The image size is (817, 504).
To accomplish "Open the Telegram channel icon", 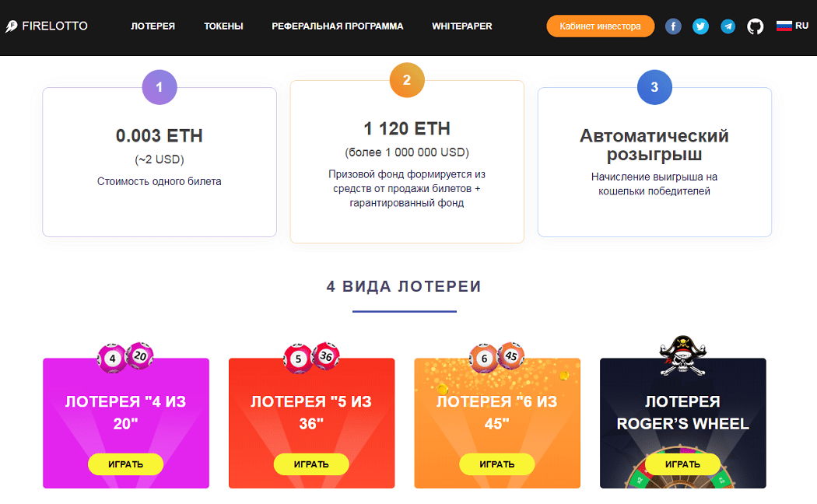I will (728, 26).
